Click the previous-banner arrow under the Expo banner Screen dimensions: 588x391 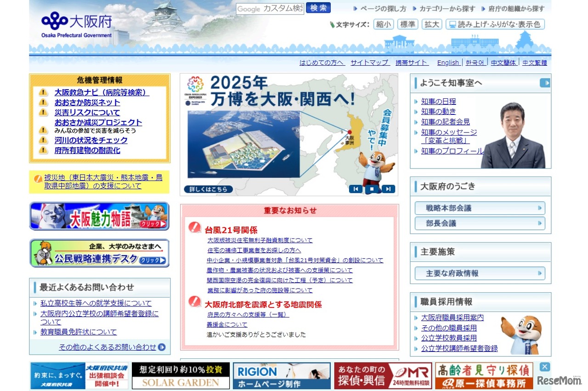click(x=355, y=189)
